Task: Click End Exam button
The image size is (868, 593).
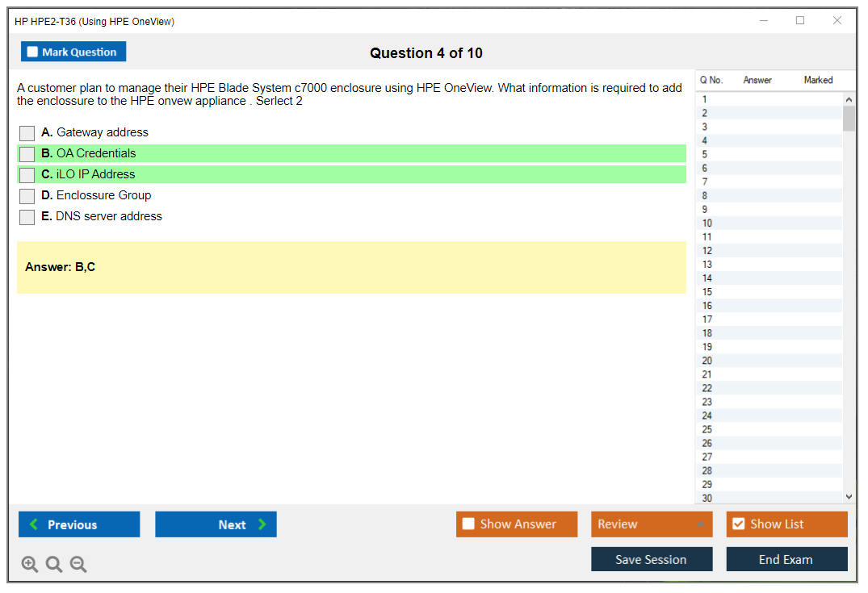Action: pos(786,559)
